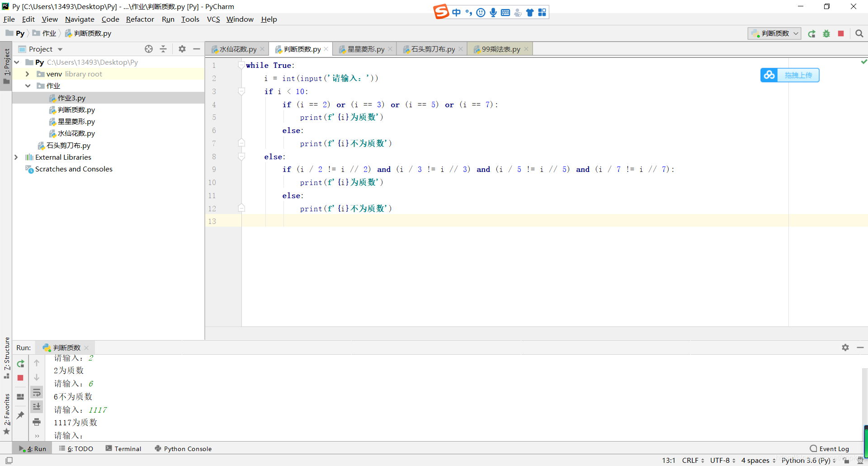868x466 pixels.
Task: Open UTF-8 encoding selector
Action: 722,460
